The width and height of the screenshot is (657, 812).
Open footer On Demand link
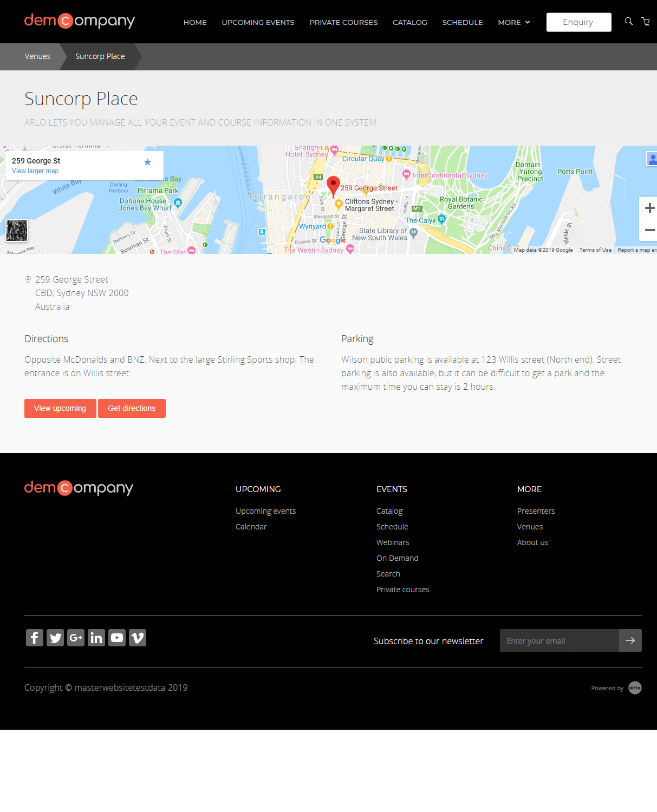coord(398,558)
